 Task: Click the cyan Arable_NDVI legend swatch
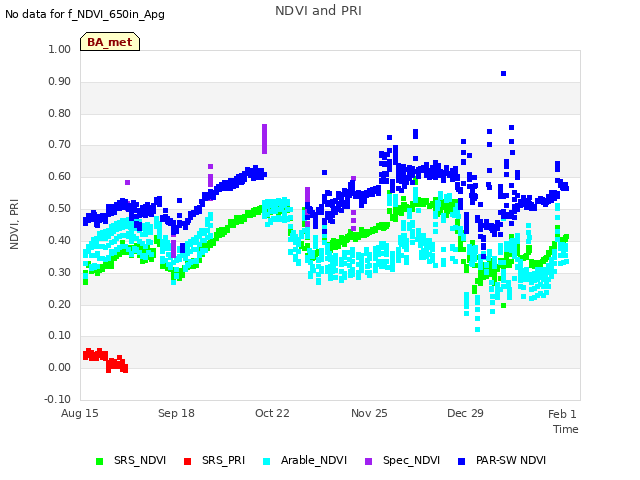click(x=267, y=461)
